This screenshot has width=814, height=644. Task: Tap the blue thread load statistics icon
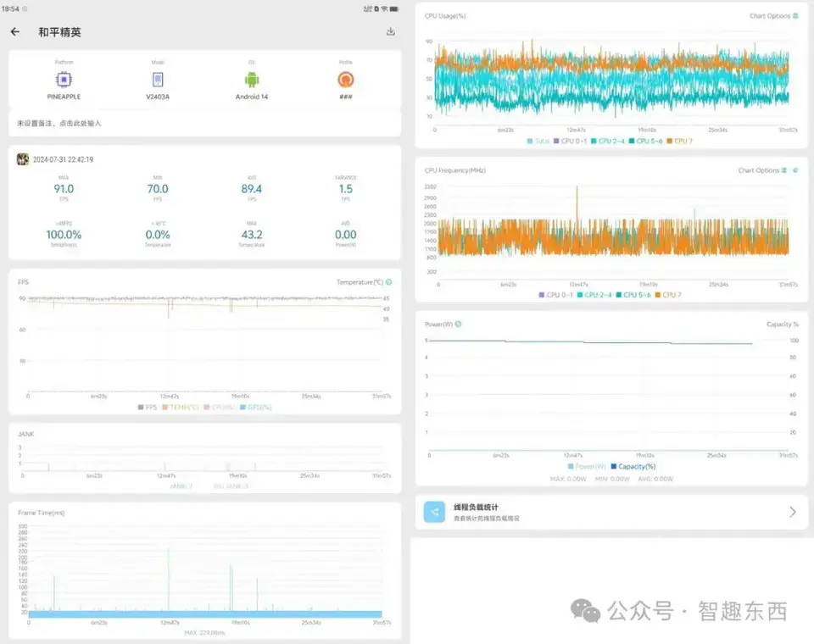coord(434,512)
